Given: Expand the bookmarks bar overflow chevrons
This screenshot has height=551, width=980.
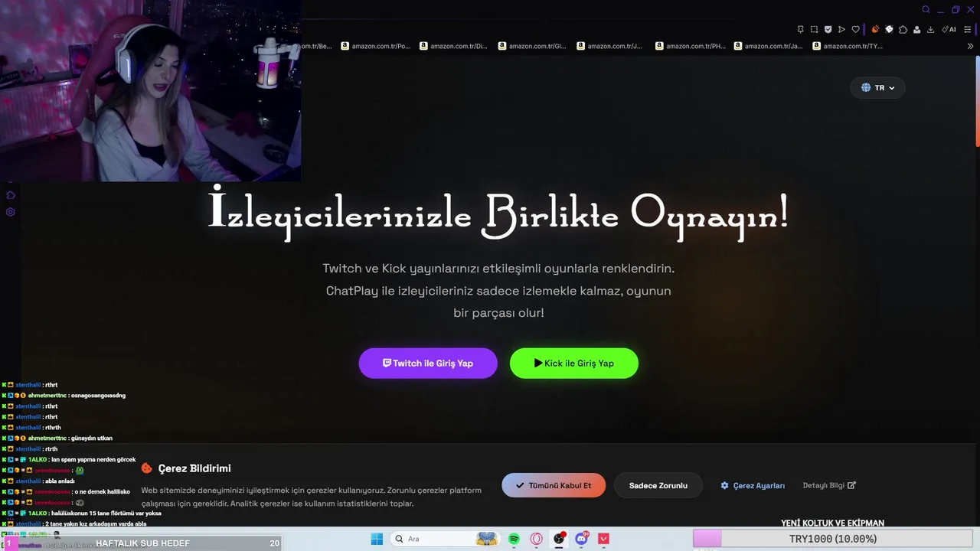Looking at the screenshot, I should (971, 46).
